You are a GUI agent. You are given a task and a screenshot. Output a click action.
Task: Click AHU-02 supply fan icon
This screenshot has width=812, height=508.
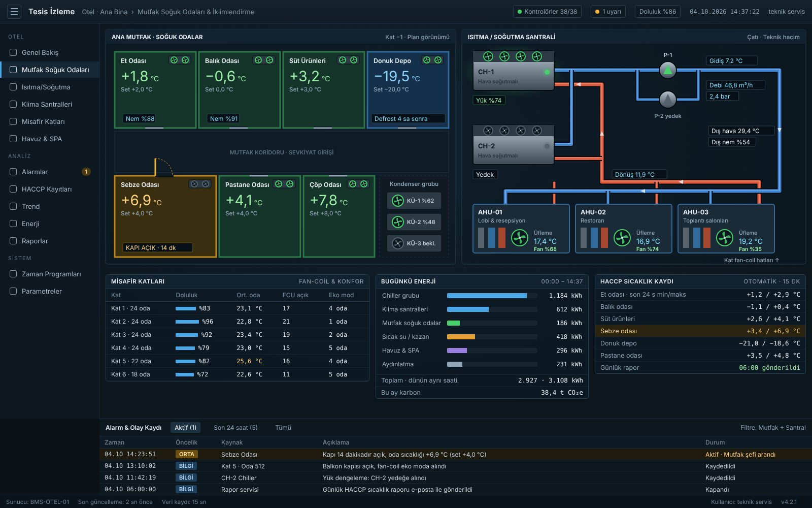(x=622, y=238)
